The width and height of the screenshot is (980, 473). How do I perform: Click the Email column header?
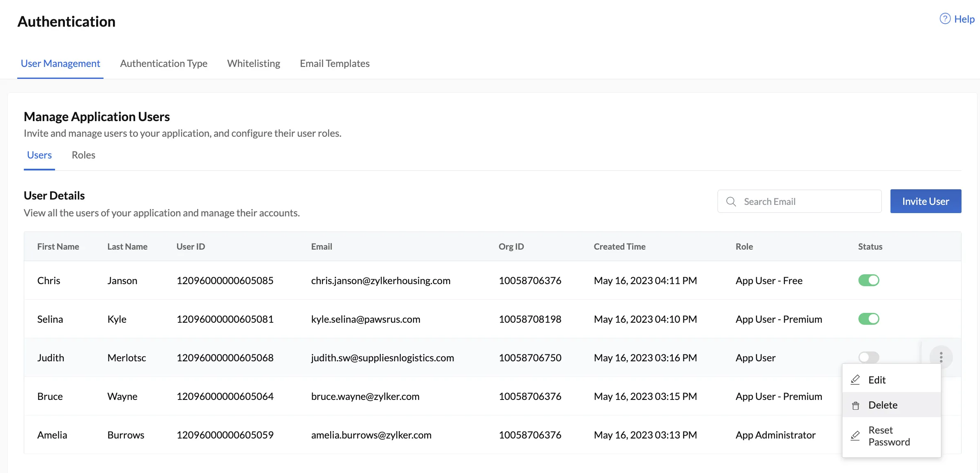pos(322,246)
